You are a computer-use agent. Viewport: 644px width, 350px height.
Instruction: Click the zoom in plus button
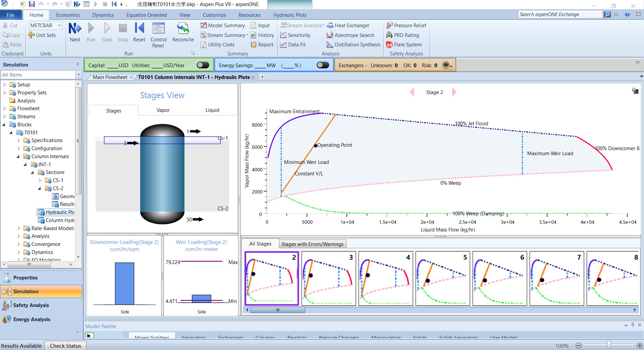pyautogui.click(x=640, y=346)
